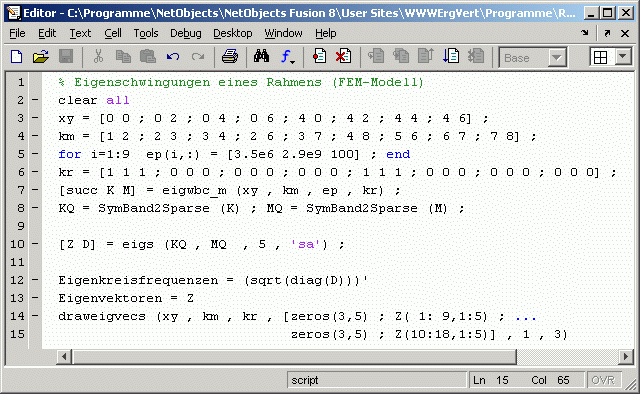This screenshot has height=394, width=640.
Task: Click the Step In debug icon
Action: pyautogui.click(x=401, y=56)
